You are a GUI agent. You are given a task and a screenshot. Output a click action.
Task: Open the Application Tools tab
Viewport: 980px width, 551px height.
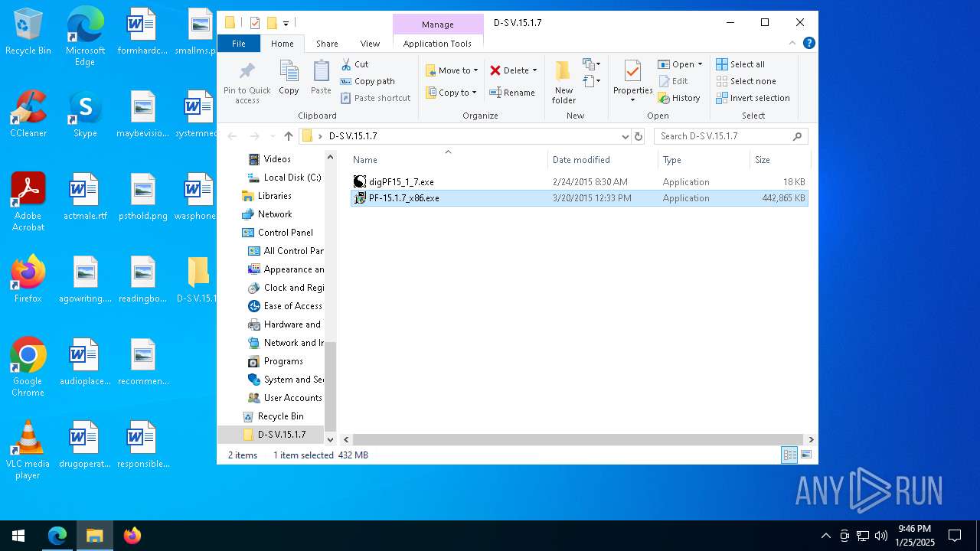point(437,44)
